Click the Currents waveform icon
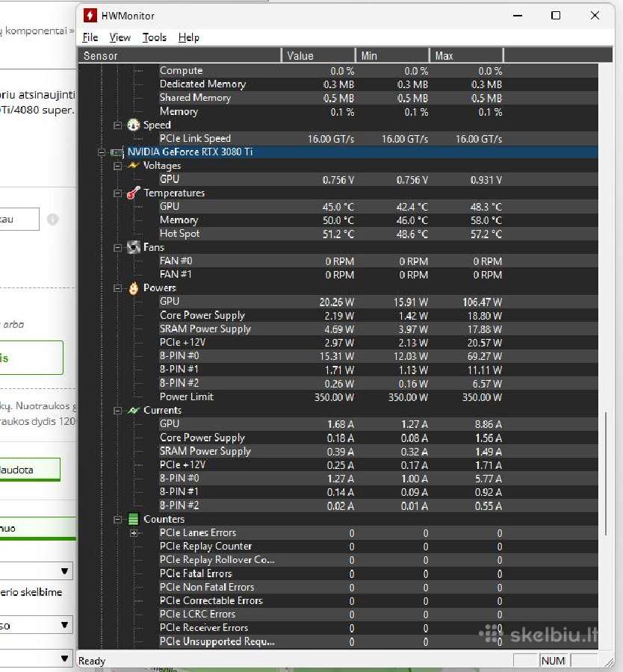623x672 pixels. tap(134, 411)
